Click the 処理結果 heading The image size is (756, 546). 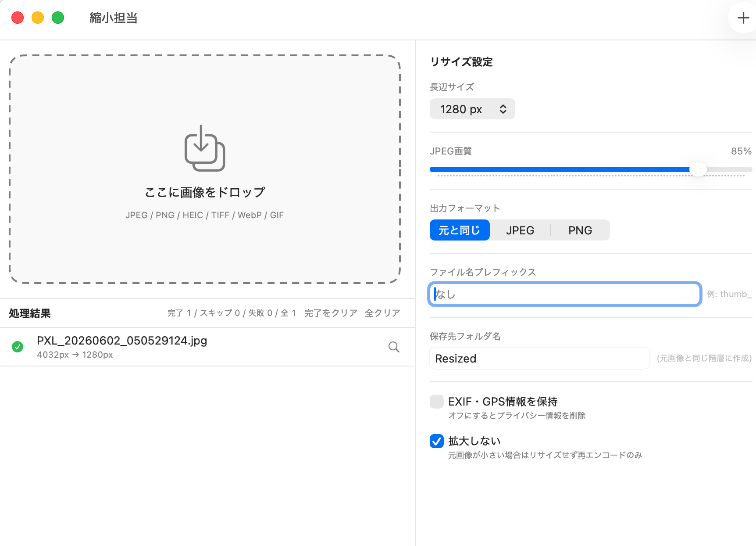click(30, 313)
